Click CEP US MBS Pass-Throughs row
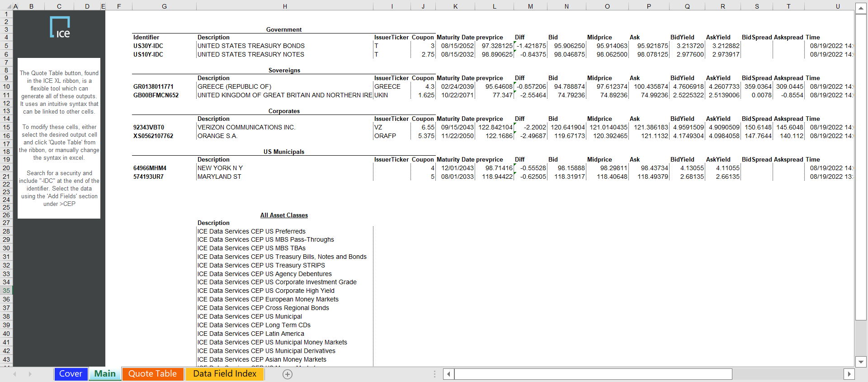The image size is (868, 382). (x=285, y=239)
